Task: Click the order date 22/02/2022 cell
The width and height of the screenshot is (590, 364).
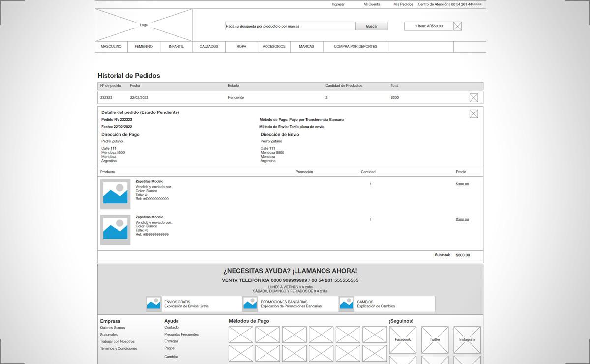Action: [139, 98]
